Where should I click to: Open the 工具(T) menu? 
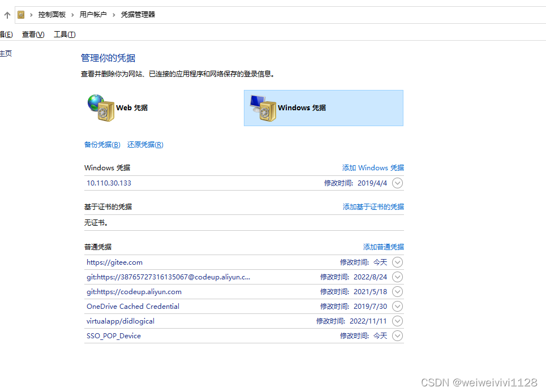point(64,34)
